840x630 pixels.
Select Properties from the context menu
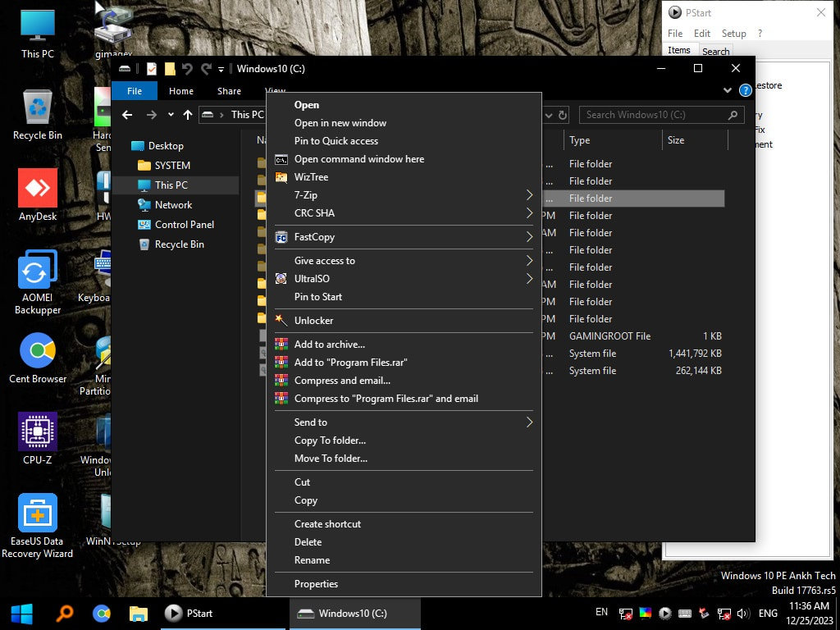pyautogui.click(x=316, y=584)
